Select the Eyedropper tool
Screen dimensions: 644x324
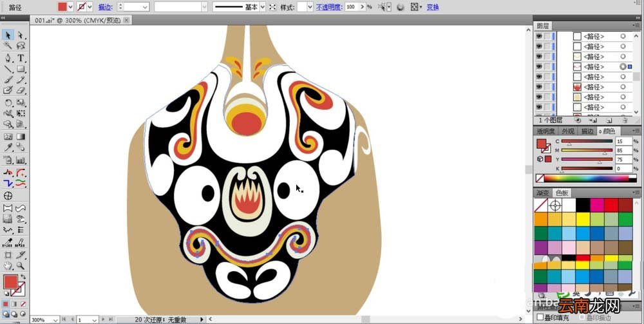pyautogui.click(x=8, y=148)
